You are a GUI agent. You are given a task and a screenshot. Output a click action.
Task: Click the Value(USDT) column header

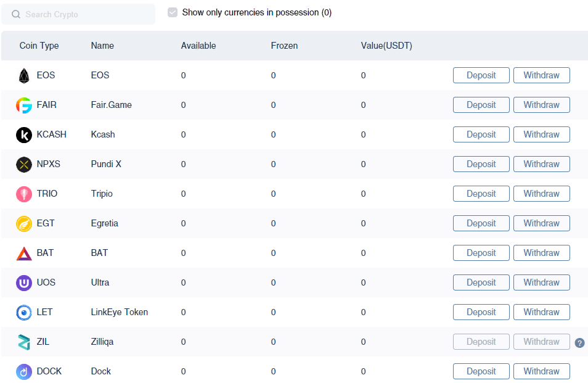[386, 46]
